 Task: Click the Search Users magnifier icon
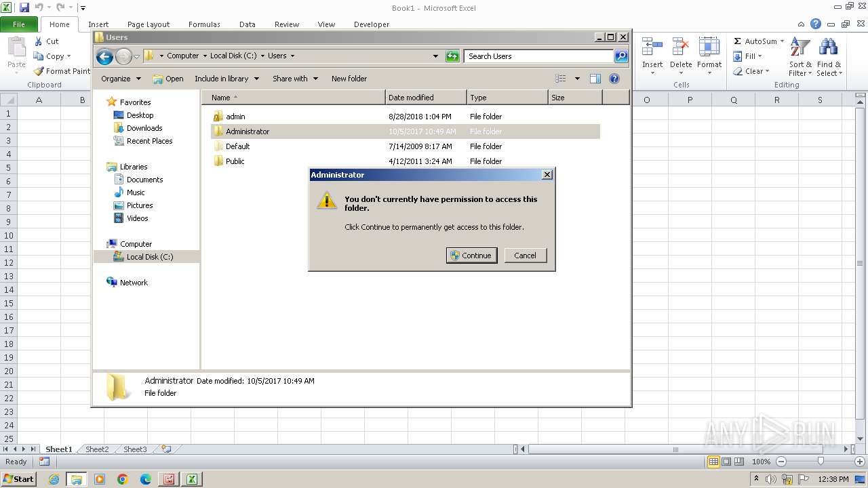click(620, 56)
